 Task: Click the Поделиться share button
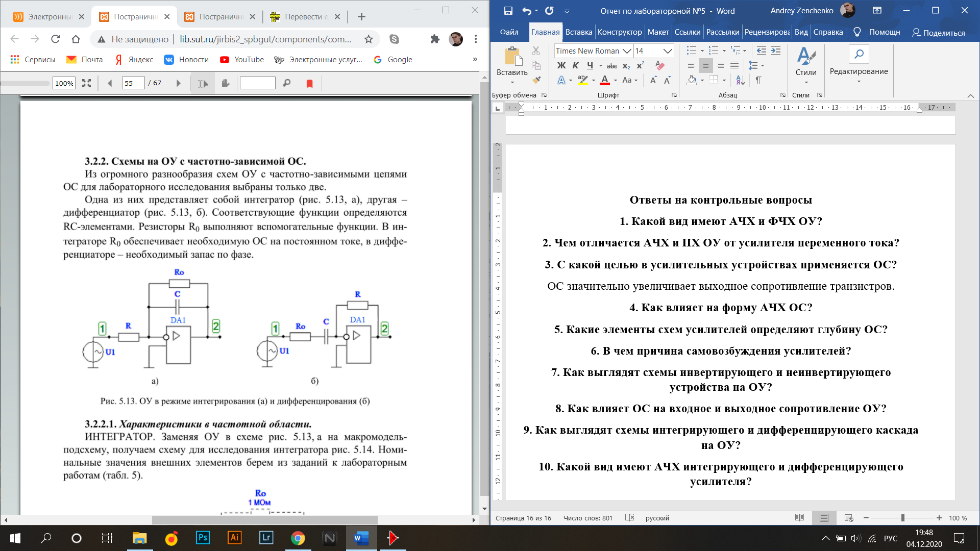[938, 33]
